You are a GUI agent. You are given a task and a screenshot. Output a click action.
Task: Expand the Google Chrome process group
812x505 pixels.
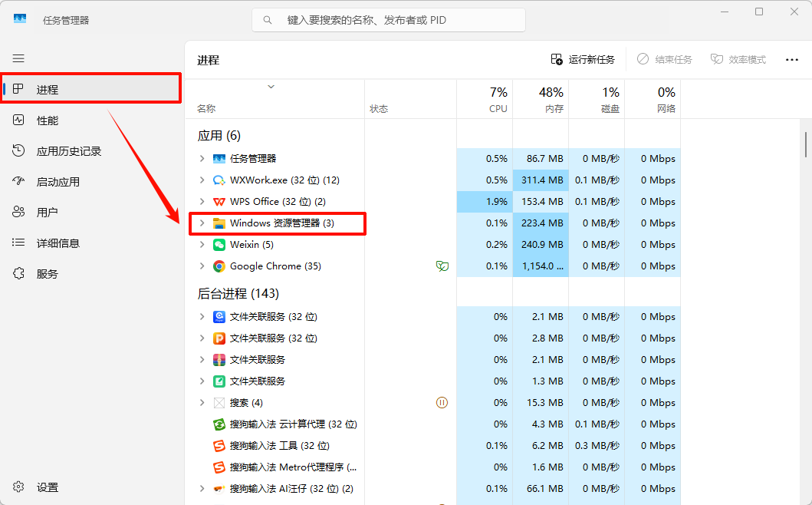tap(202, 266)
